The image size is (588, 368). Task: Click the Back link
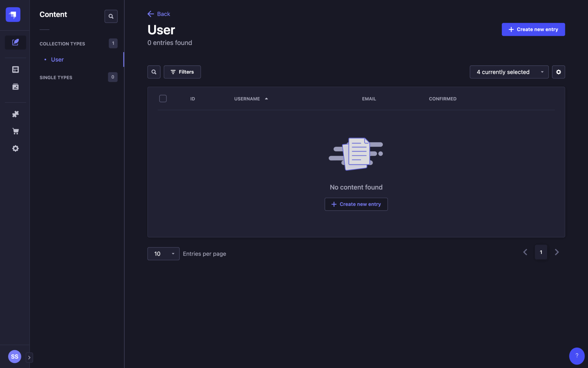pos(158,14)
